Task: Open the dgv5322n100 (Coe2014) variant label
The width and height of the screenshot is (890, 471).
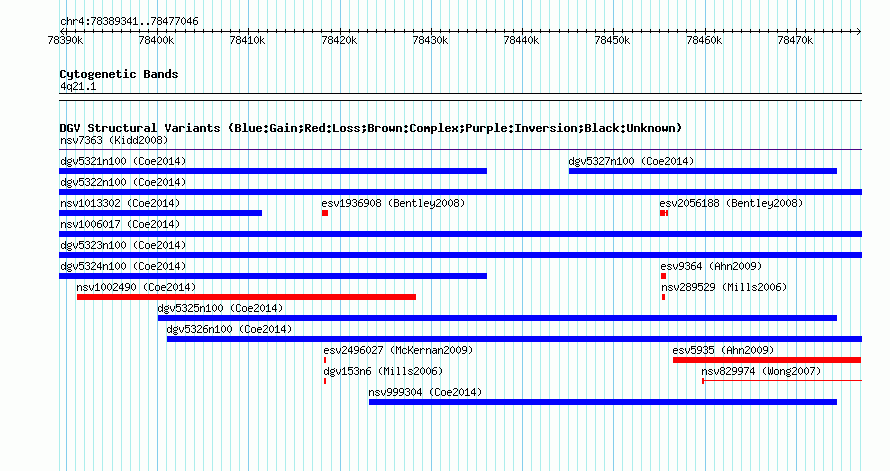Action: (123, 182)
